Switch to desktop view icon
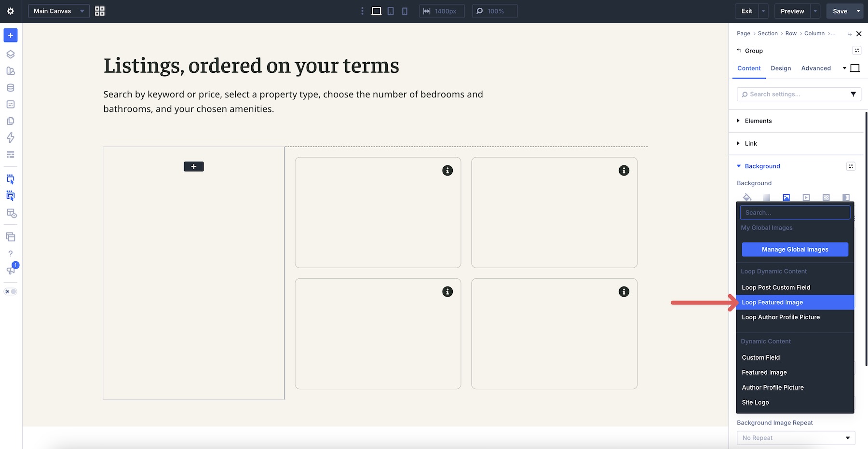Screen dimensions: 868x449 tap(377, 11)
